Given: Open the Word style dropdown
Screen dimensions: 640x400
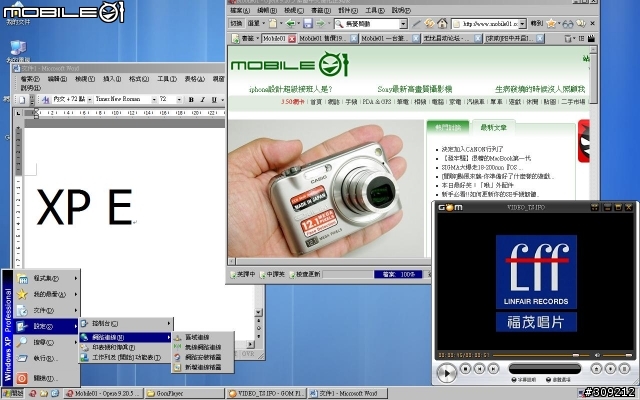Looking at the screenshot, I should (x=89, y=100).
